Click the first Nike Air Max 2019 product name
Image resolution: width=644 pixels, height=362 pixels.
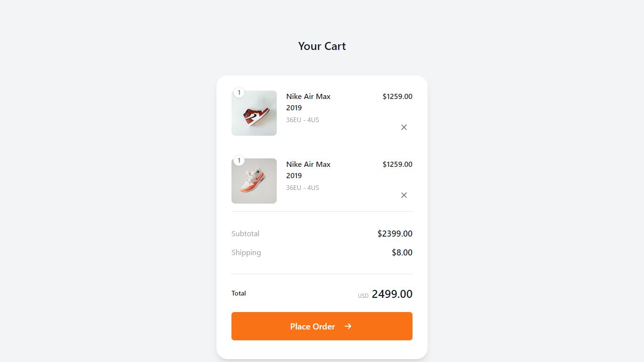click(308, 102)
